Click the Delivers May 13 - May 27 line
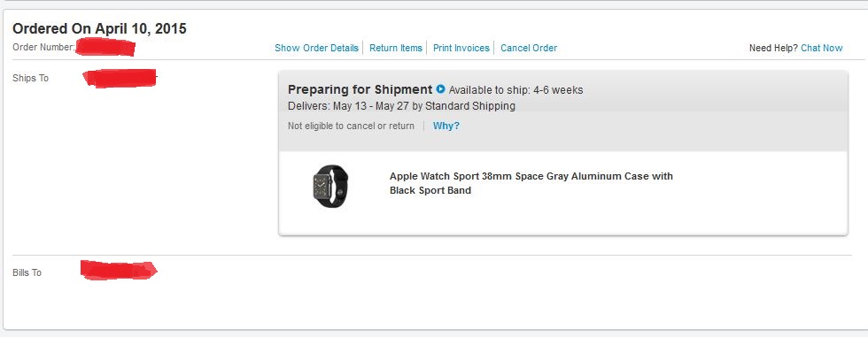Screen dimensions: 868x337 [x=401, y=106]
